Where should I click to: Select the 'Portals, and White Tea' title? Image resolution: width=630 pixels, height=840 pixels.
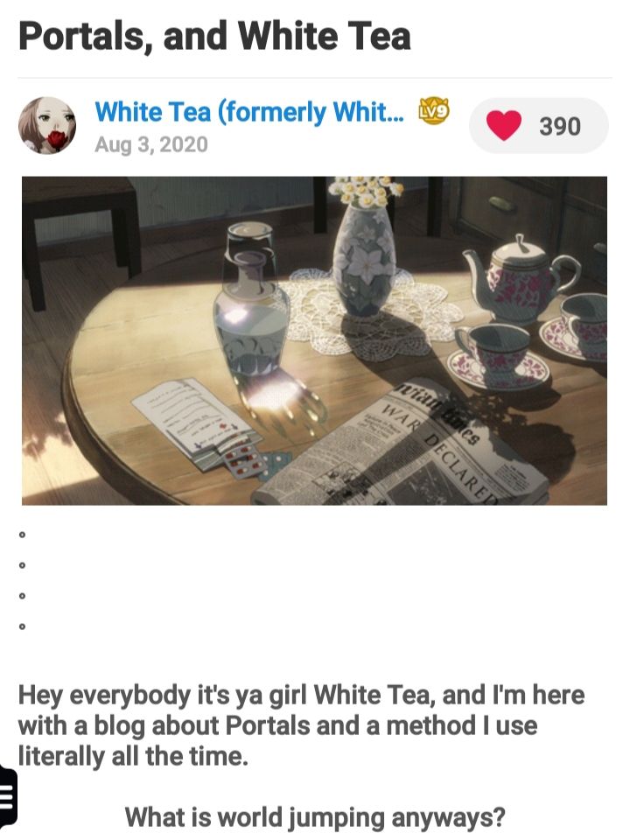(x=215, y=37)
